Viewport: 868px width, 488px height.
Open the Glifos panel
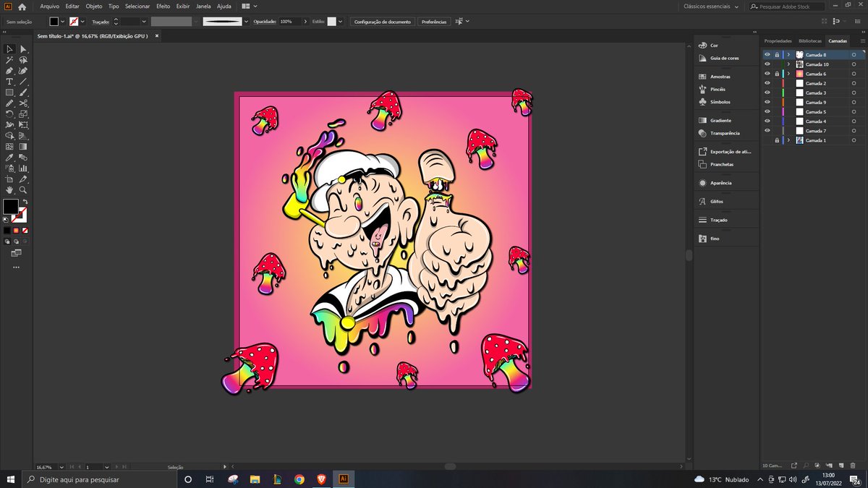point(717,202)
